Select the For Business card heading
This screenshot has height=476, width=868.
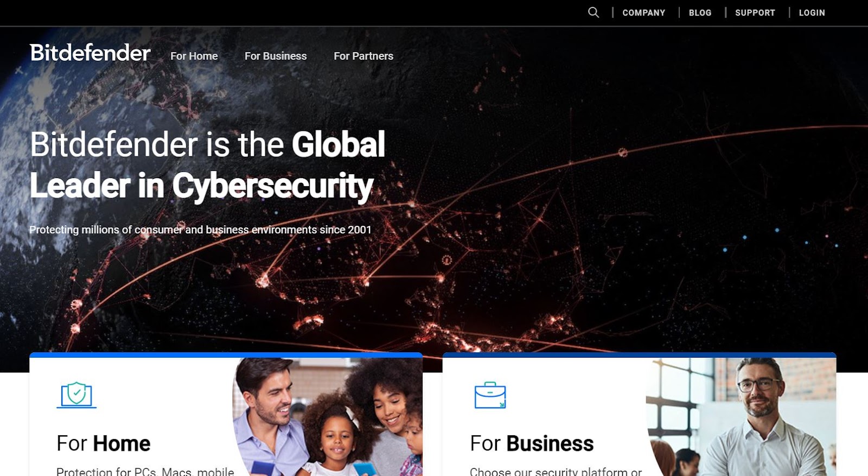point(532,443)
